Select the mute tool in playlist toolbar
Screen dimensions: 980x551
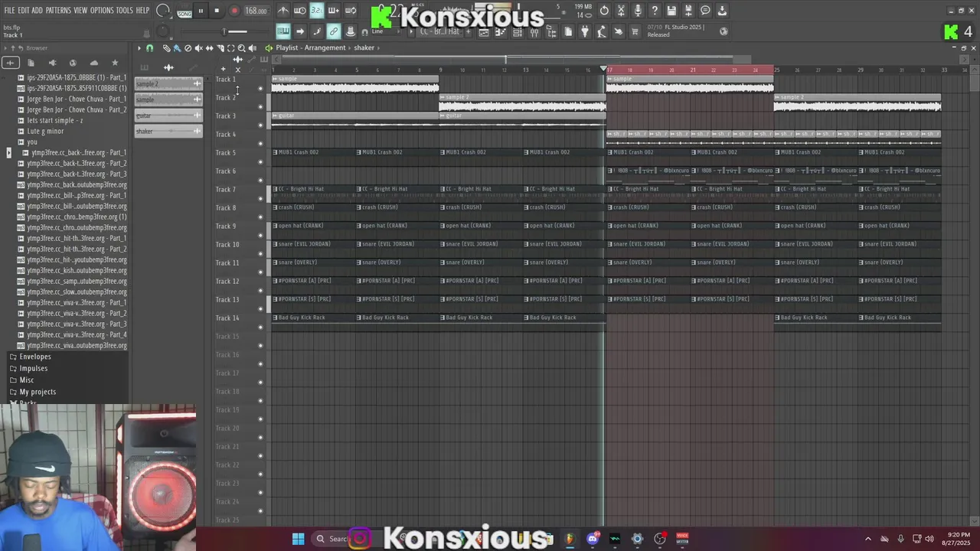tap(198, 48)
